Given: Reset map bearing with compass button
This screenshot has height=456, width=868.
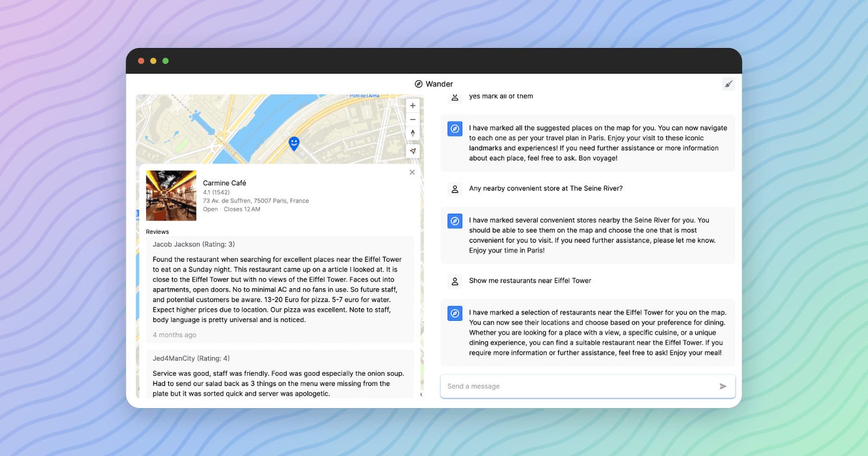Looking at the screenshot, I should [x=413, y=133].
